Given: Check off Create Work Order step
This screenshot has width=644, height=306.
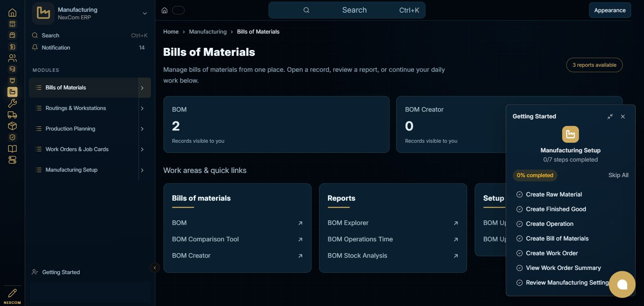Looking at the screenshot, I should pyautogui.click(x=519, y=253).
